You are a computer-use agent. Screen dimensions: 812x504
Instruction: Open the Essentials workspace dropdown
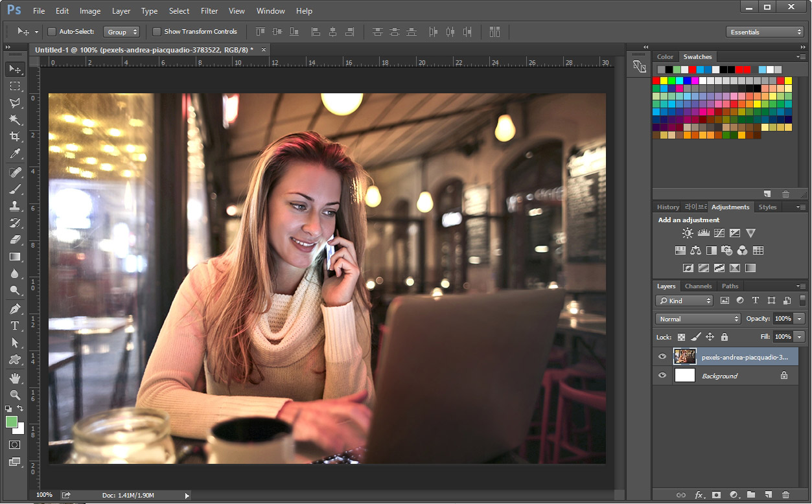(x=765, y=32)
